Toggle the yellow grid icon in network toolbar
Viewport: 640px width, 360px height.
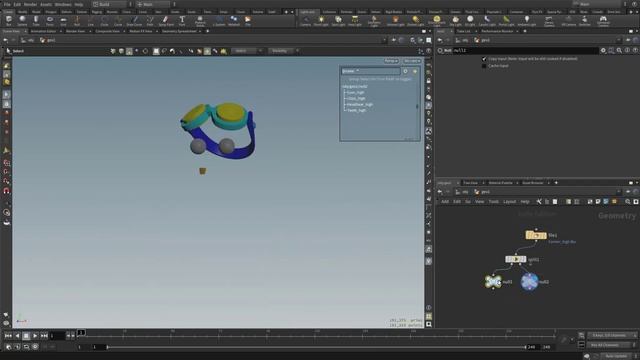[x=614, y=202]
